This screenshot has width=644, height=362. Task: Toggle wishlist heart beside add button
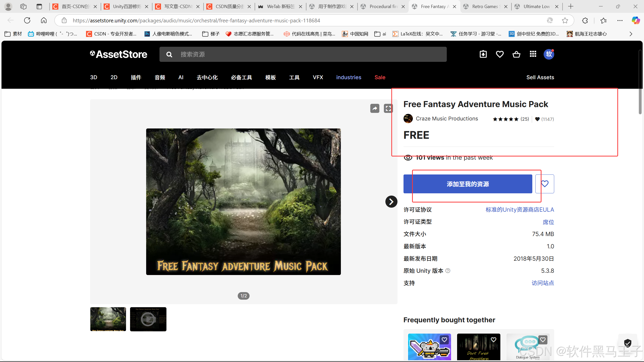545,184
